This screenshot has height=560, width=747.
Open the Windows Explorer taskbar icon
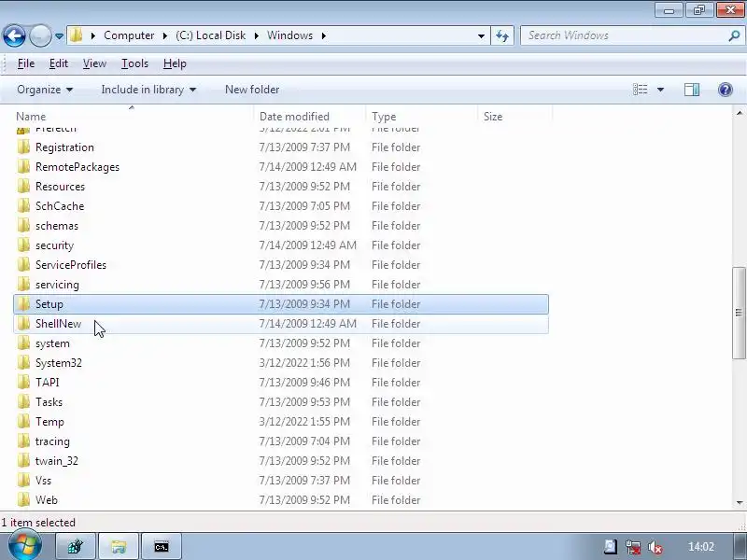coord(119,547)
